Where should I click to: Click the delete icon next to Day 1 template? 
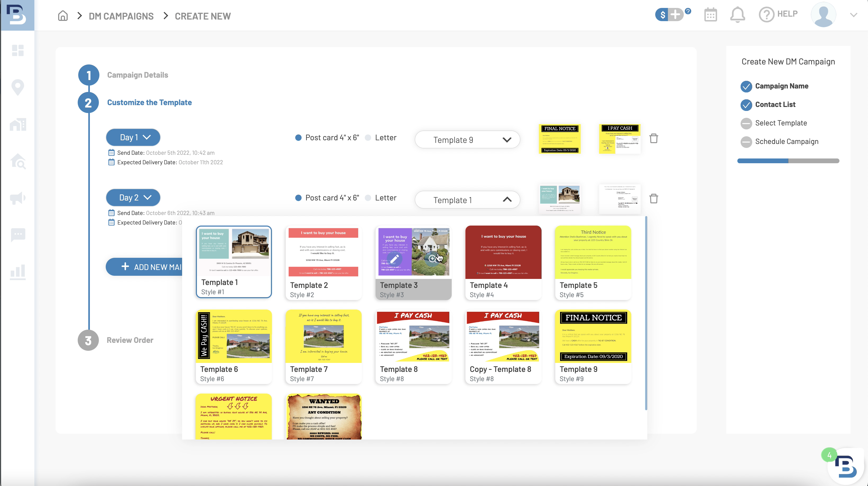tap(654, 138)
